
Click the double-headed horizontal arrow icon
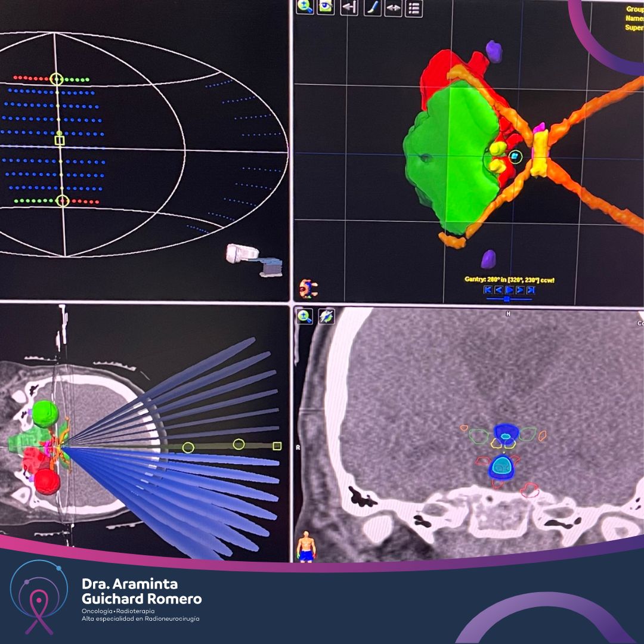pos(393,8)
